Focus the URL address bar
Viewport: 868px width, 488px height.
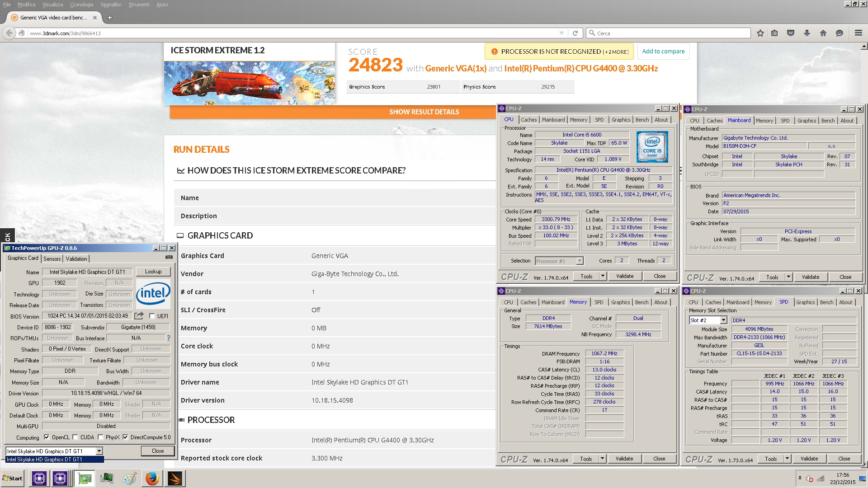292,33
